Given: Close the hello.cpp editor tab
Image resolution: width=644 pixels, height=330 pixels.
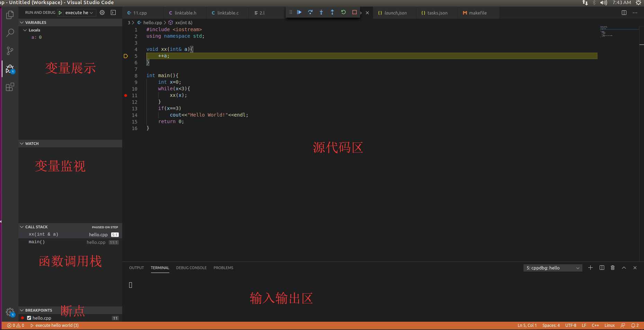Looking at the screenshot, I should [x=367, y=13].
